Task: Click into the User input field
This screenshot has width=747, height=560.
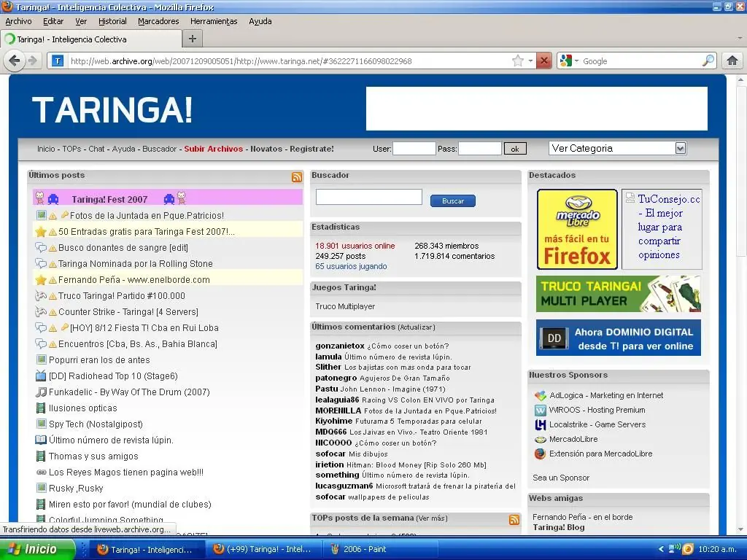Action: [414, 148]
